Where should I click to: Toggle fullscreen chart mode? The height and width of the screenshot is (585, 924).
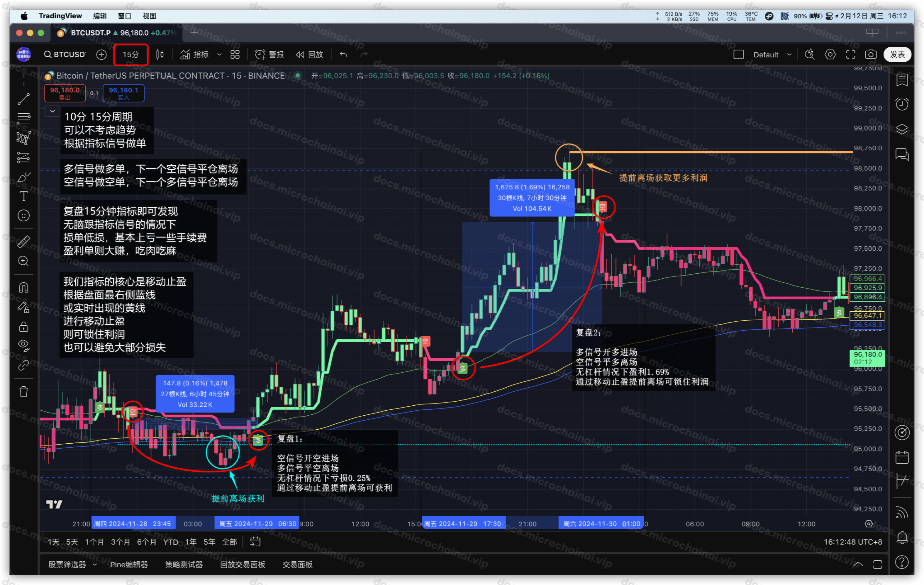[x=851, y=54]
